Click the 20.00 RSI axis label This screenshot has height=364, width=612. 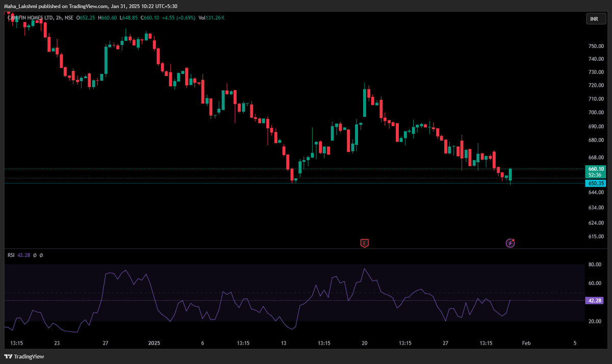595,321
